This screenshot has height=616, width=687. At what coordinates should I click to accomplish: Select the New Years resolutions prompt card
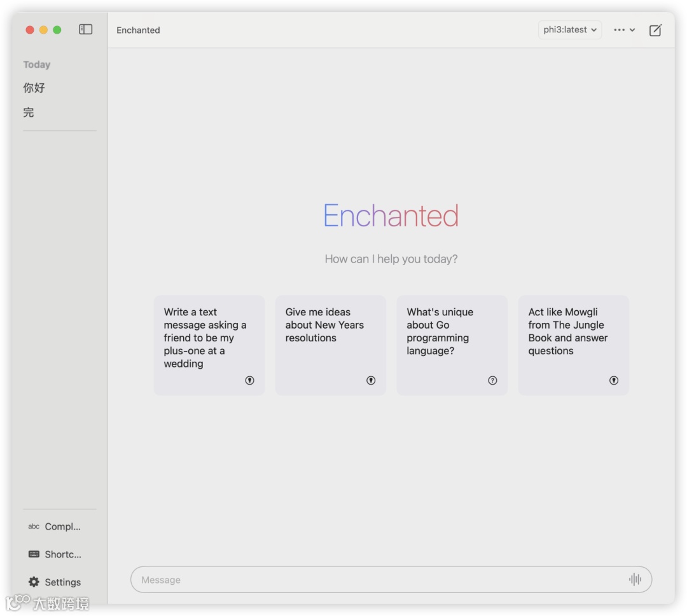(330, 345)
